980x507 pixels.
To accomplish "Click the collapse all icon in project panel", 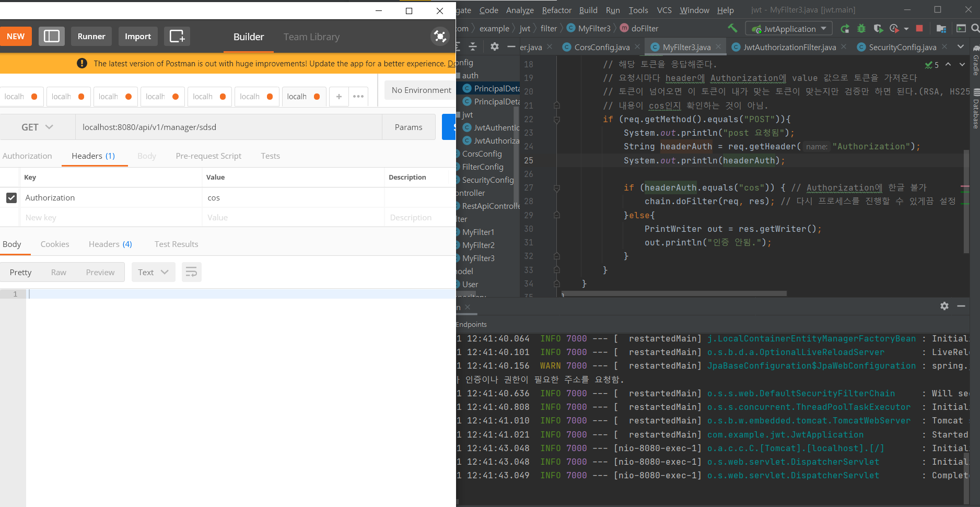I will [x=473, y=46].
